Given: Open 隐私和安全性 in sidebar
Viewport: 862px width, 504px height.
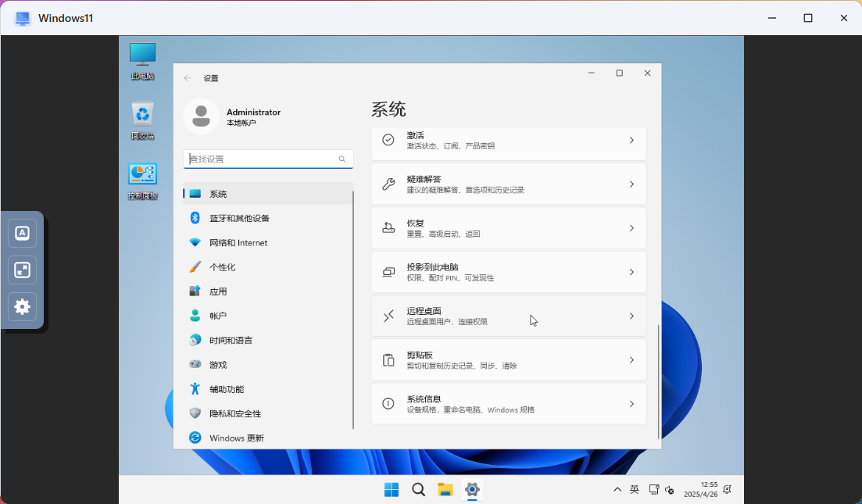Looking at the screenshot, I should (268, 413).
